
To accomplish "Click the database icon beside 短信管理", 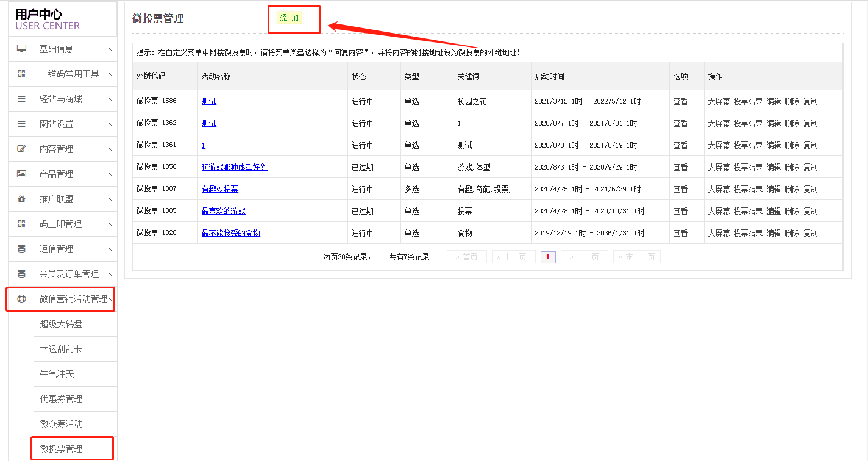I will click(x=21, y=249).
